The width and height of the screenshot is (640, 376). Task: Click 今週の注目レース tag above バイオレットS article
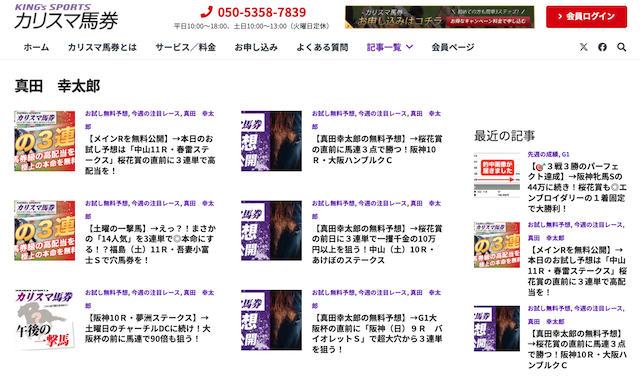(382, 293)
